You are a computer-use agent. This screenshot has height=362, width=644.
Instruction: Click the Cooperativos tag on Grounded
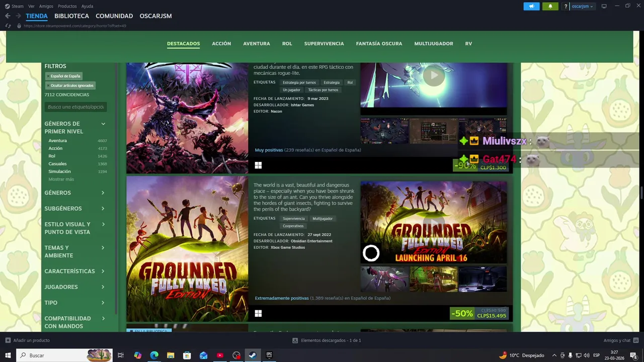[293, 226]
